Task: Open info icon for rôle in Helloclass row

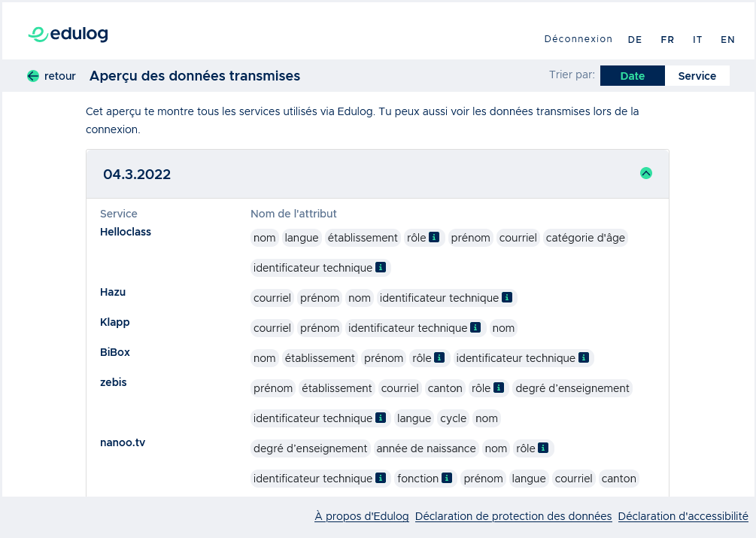Action: (434, 237)
